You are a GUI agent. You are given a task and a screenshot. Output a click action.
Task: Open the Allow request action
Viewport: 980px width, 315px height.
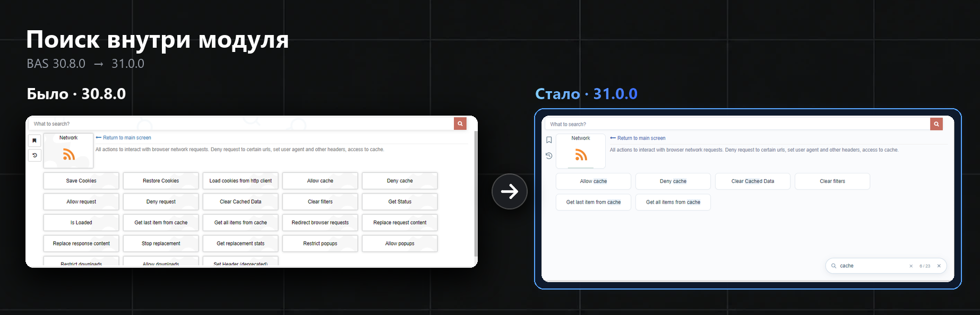click(81, 202)
